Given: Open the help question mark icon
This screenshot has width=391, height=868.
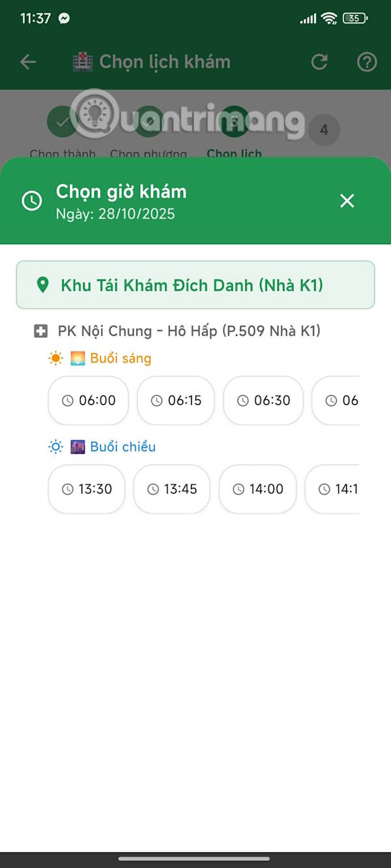Looking at the screenshot, I should coord(367,62).
